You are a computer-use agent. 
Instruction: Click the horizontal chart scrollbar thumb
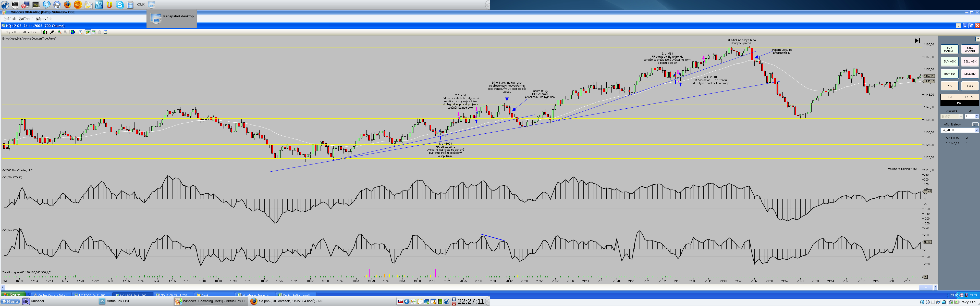tap(926, 287)
